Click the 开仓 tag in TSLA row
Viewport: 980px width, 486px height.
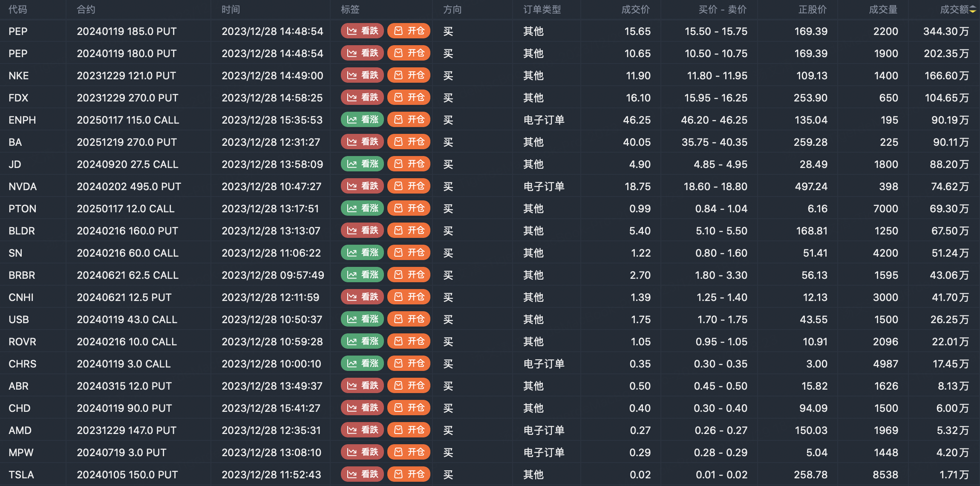coord(409,474)
